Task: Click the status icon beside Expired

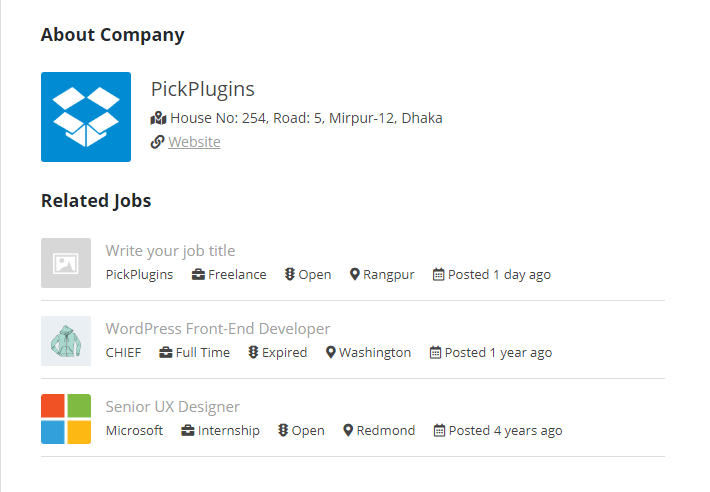Action: (253, 352)
